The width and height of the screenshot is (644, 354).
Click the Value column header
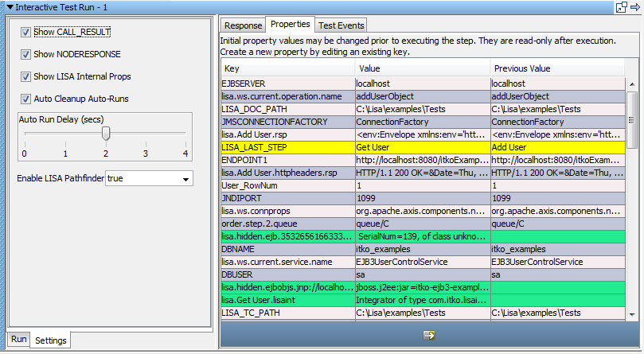pyautogui.click(x=423, y=68)
